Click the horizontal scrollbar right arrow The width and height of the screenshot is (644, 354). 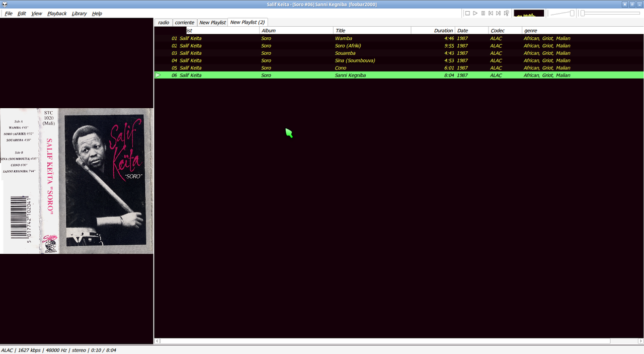640,341
